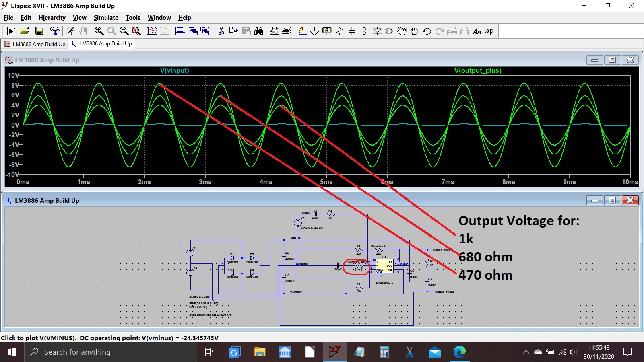Click the Zoom In magnifier icon
The width and height of the screenshot is (644, 362).
pos(99,31)
